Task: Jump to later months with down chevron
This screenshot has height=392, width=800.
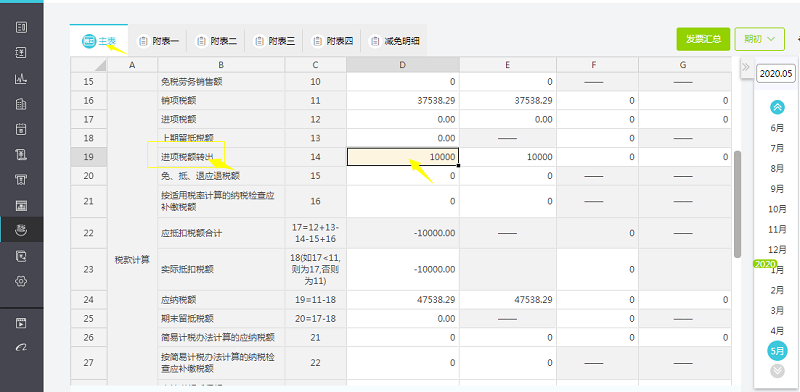Action: 777,371
